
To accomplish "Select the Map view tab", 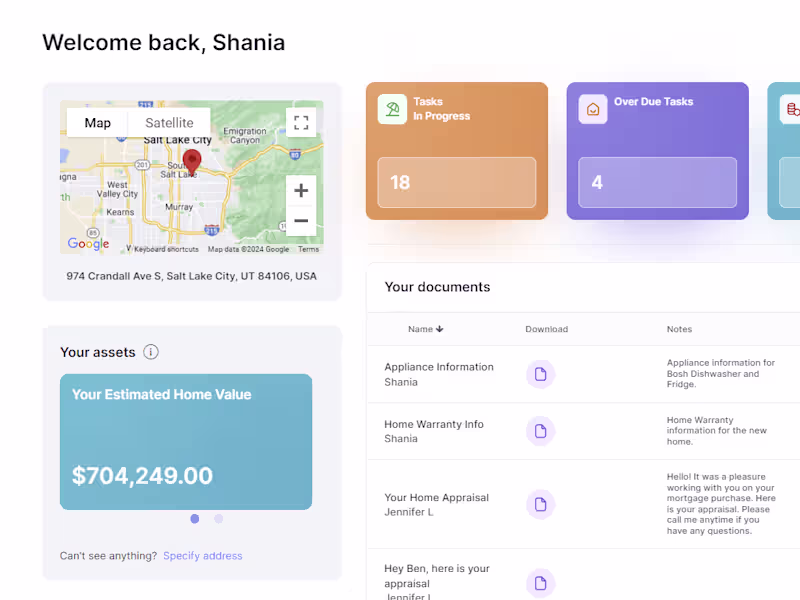I will tap(98, 123).
